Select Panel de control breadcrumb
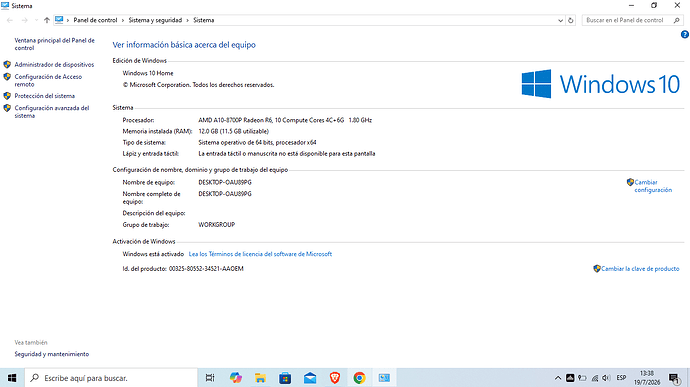This screenshot has width=690, height=387. [x=95, y=20]
